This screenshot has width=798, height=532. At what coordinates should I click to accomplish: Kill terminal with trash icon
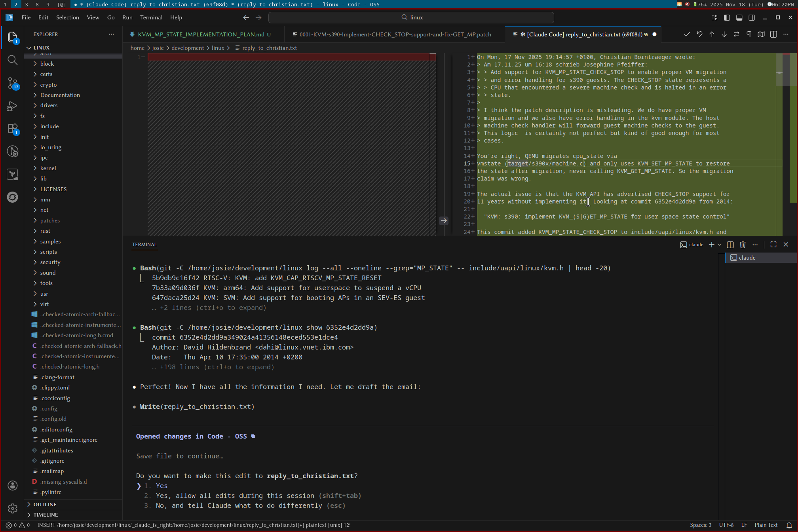pyautogui.click(x=743, y=245)
